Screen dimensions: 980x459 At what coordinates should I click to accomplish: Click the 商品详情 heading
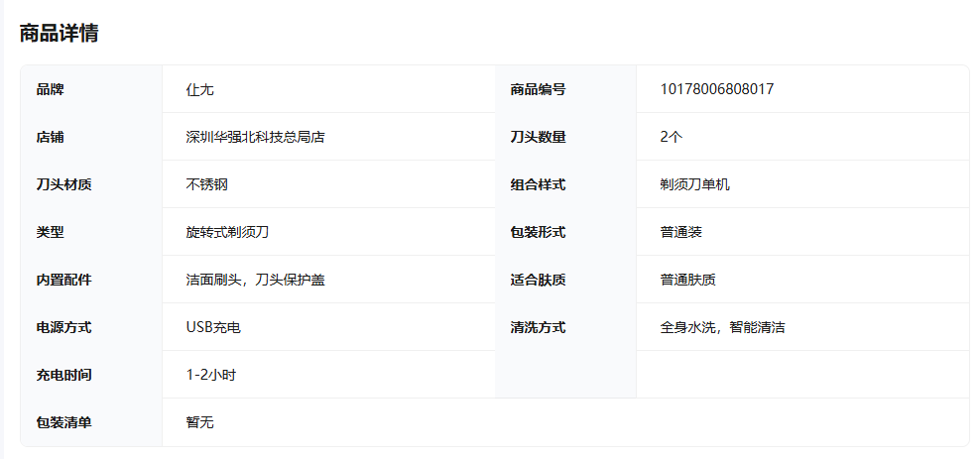[59, 33]
